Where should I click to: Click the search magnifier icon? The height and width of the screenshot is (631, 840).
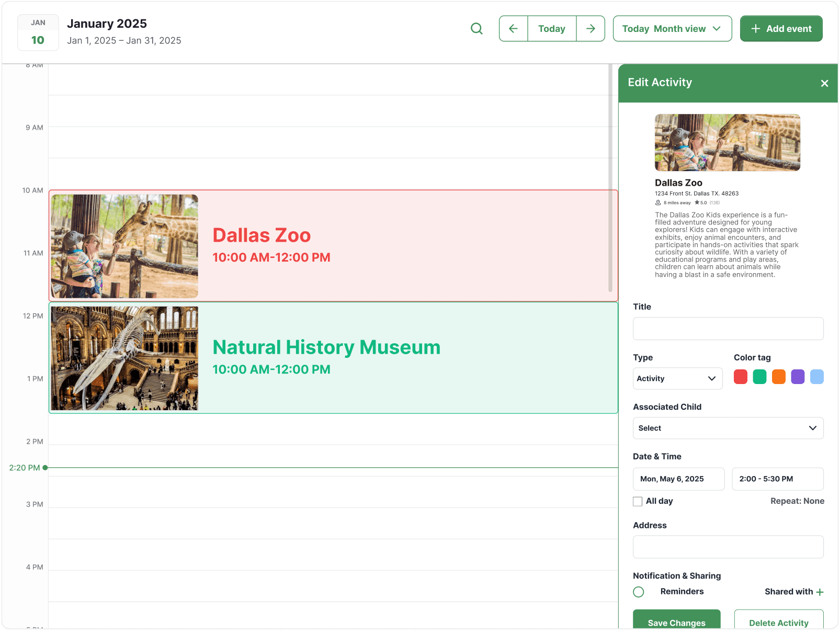pos(476,29)
